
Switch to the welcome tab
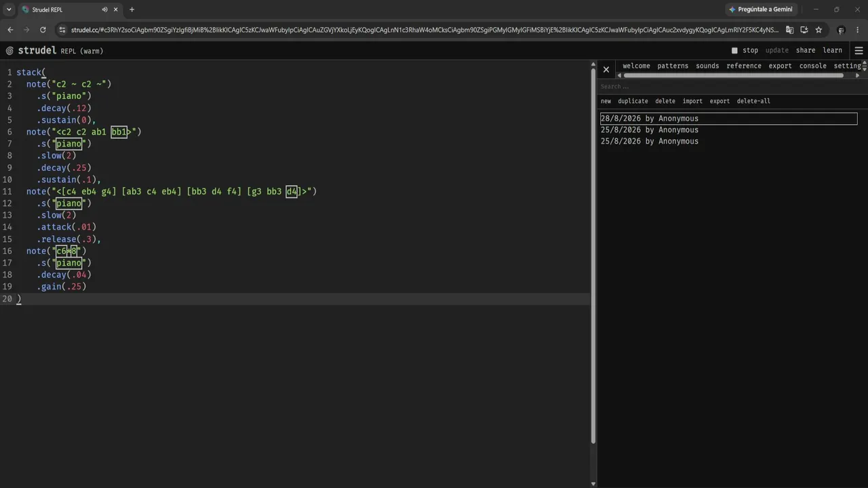pyautogui.click(x=636, y=66)
